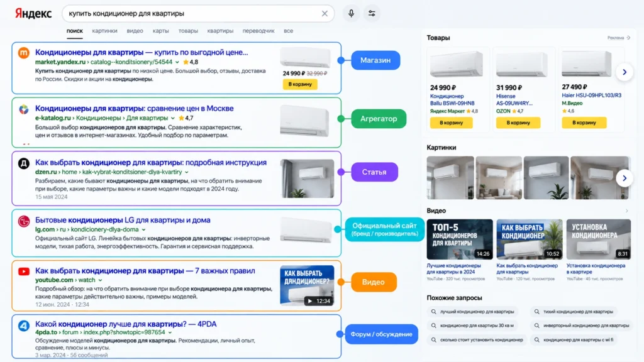This screenshot has width=644, height=362.
Task: Open 'Лучшие кондиционеры для квартиры в 2024' title
Action: [x=453, y=269]
